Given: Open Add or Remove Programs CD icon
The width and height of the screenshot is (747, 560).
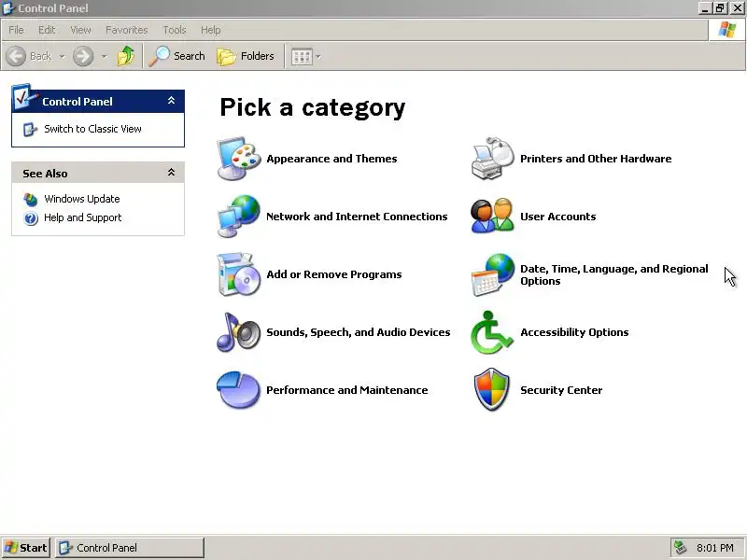Looking at the screenshot, I should click(x=239, y=274).
